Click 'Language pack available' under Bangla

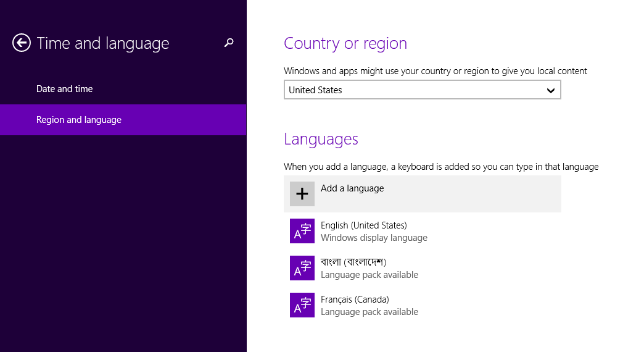(369, 275)
